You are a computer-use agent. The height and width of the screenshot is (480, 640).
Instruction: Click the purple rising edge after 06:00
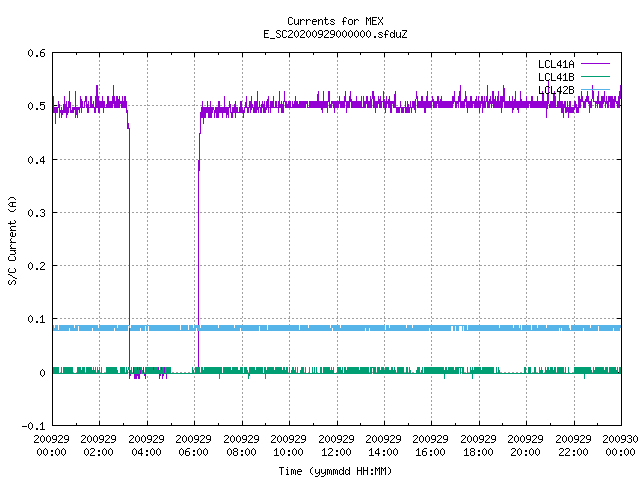tap(199, 245)
